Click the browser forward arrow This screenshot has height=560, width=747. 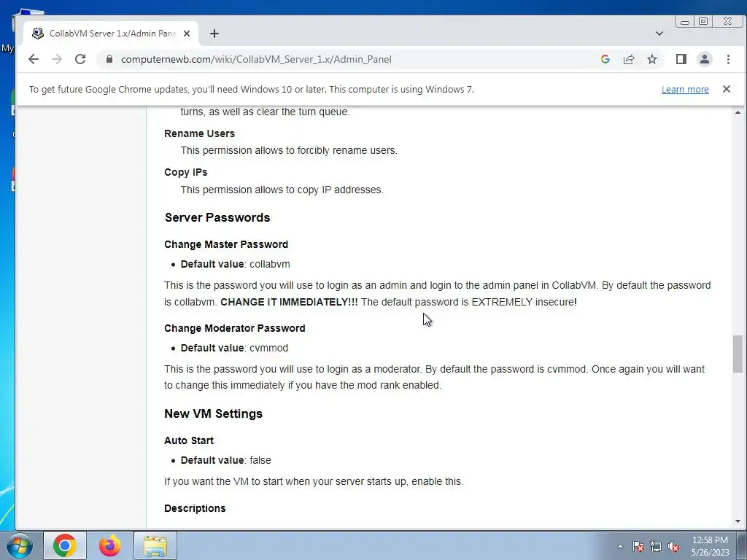(57, 59)
